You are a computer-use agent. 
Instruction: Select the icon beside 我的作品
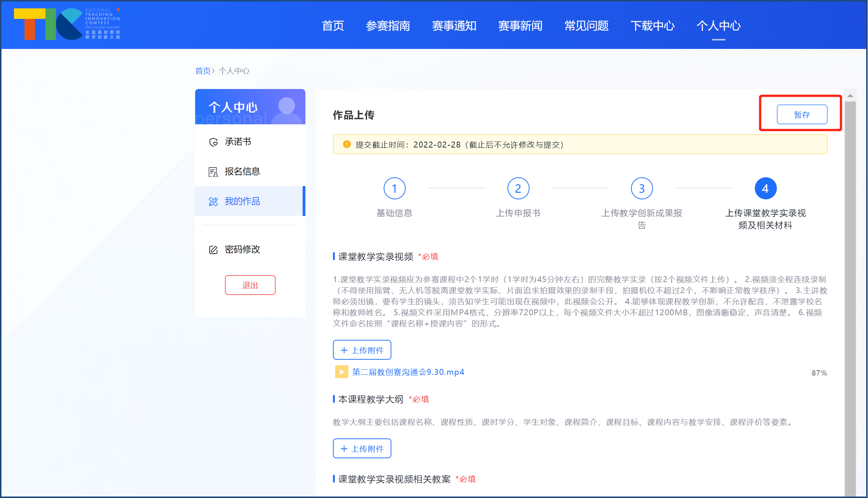(213, 201)
